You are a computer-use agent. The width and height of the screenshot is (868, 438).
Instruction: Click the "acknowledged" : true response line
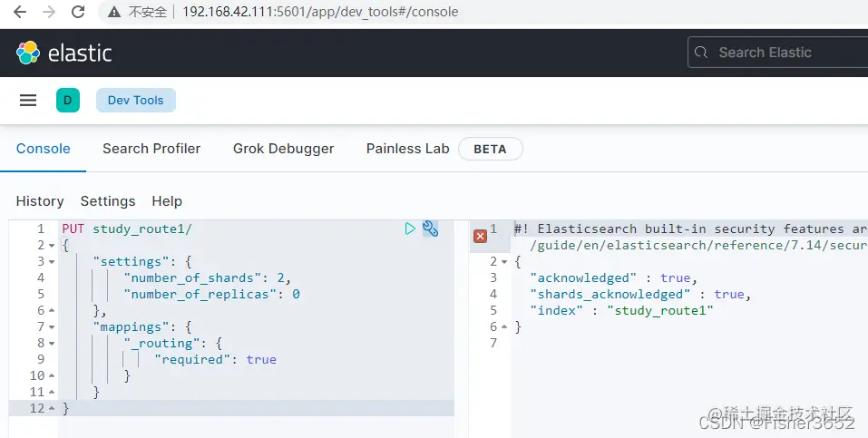pyautogui.click(x=613, y=278)
